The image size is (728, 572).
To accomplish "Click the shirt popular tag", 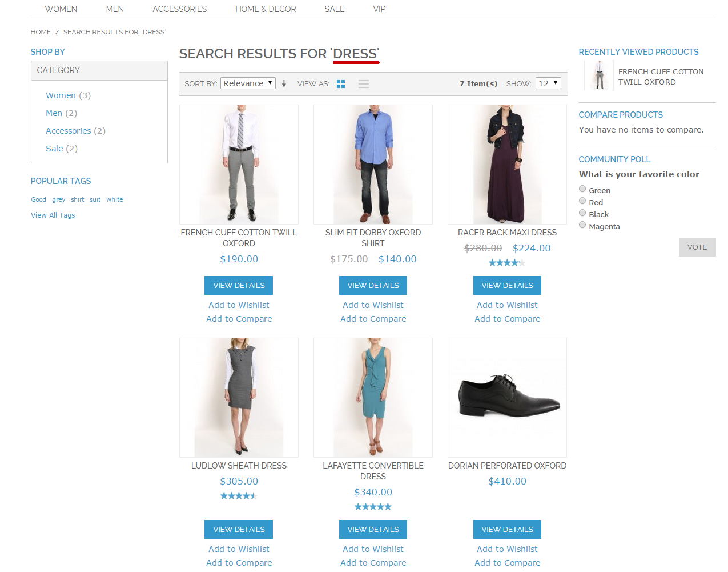I will [x=78, y=199].
